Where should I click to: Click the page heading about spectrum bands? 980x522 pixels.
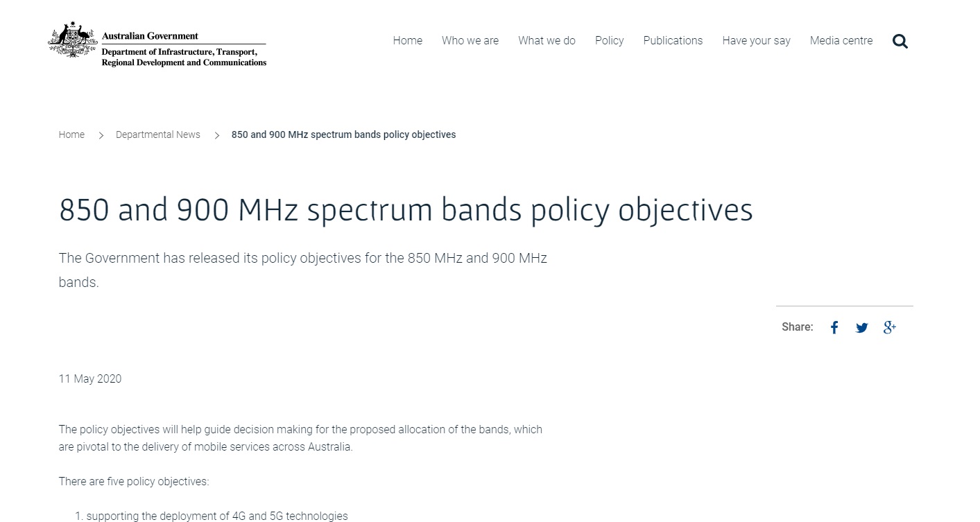pyautogui.click(x=406, y=210)
